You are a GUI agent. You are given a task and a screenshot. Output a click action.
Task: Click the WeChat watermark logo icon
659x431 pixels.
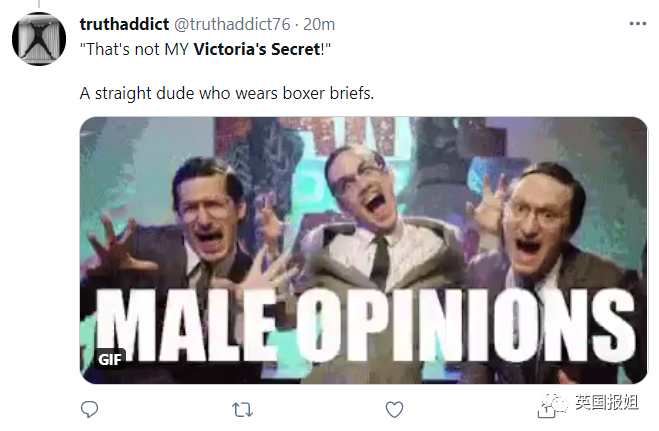pyautogui.click(x=554, y=403)
